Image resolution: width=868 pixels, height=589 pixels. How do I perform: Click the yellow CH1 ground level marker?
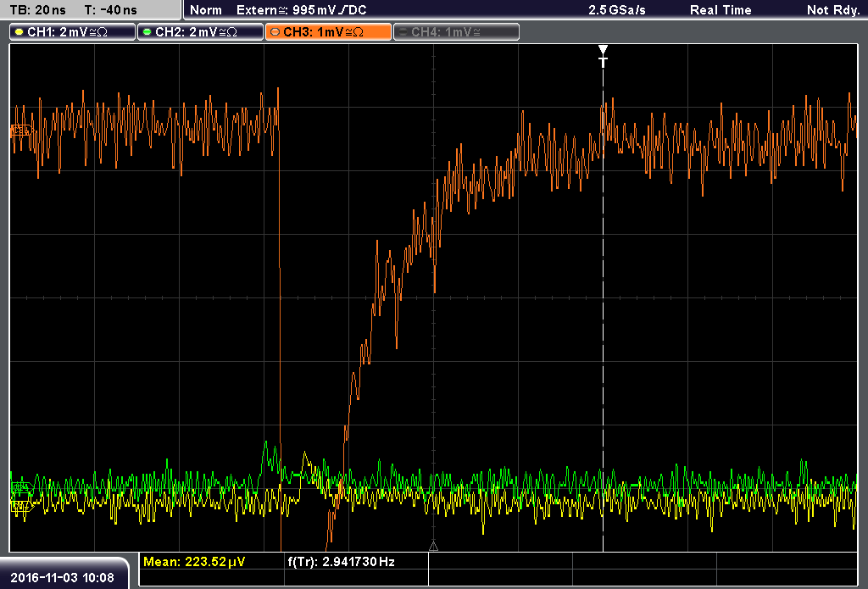(x=21, y=505)
